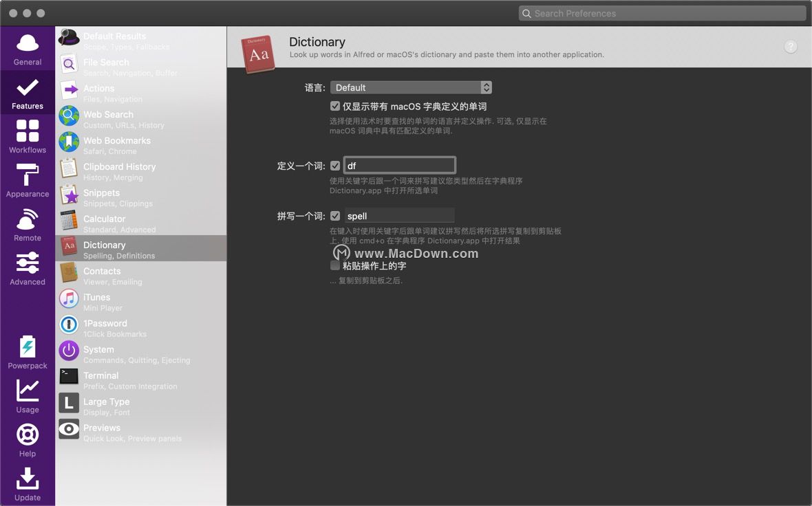This screenshot has height=506, width=812.
Task: Click the 'Quick Look, Preview panels' subtitle
Action: tap(133, 439)
